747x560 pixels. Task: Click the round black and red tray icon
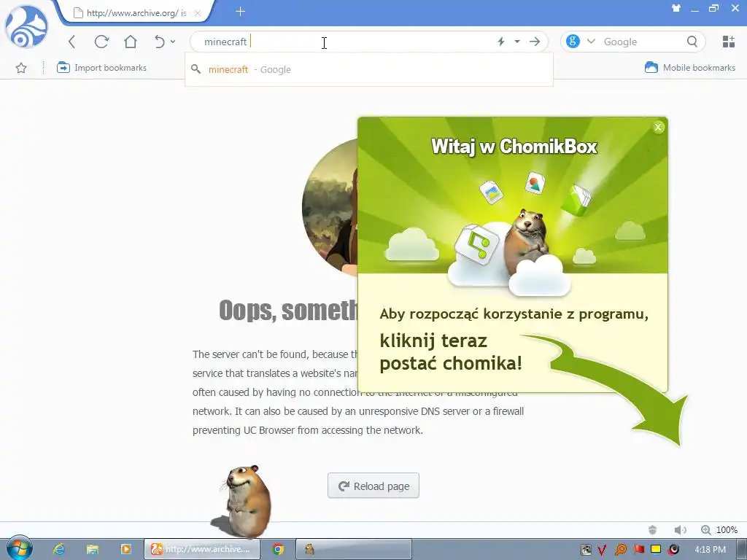tap(673, 550)
